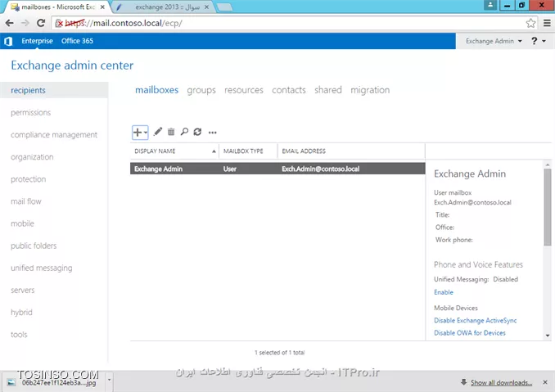The image size is (555, 392).
Task: Click the EMAIL ADDRESS column header
Action: (x=351, y=151)
